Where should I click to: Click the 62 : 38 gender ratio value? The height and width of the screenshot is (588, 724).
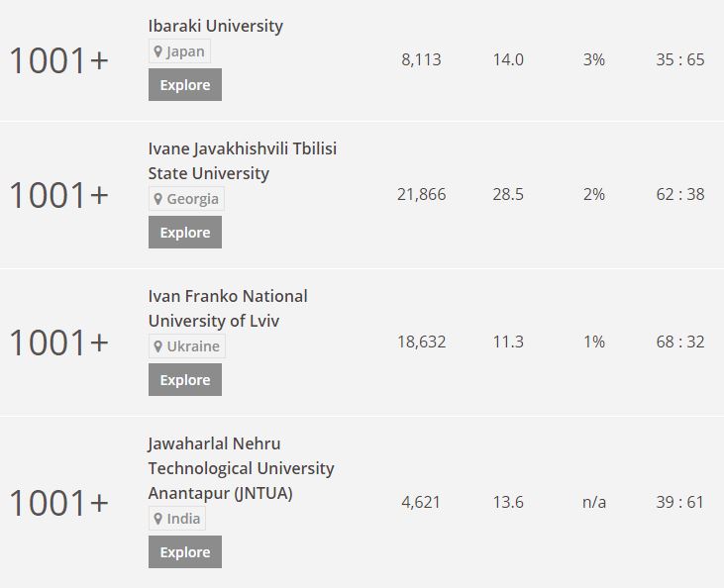click(679, 194)
